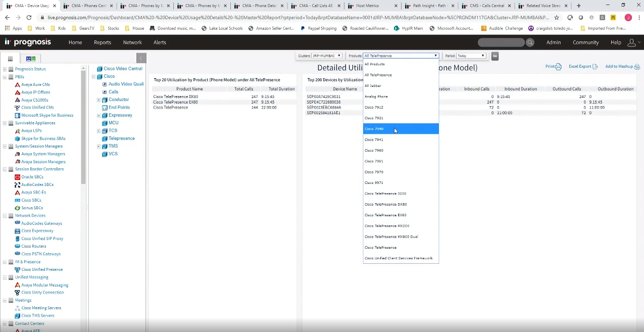Choose Cisco 7940 in the dropdown list
Viewport: 644px width, 332px height.
(x=374, y=129)
